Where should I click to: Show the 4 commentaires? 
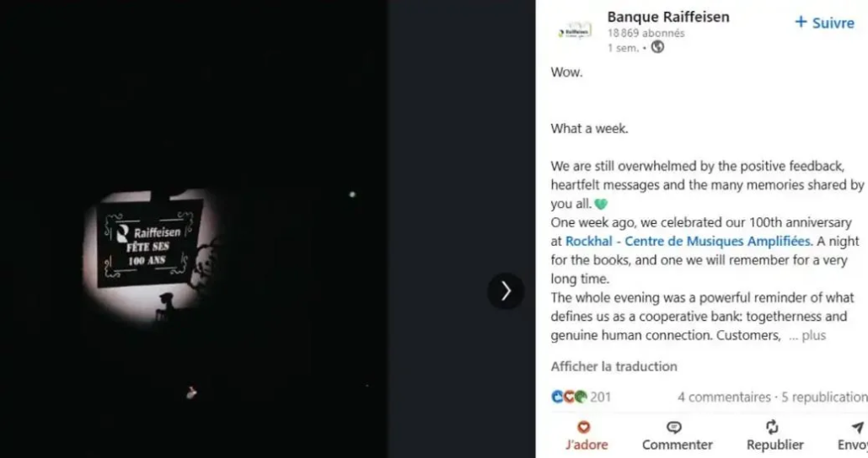(x=724, y=397)
